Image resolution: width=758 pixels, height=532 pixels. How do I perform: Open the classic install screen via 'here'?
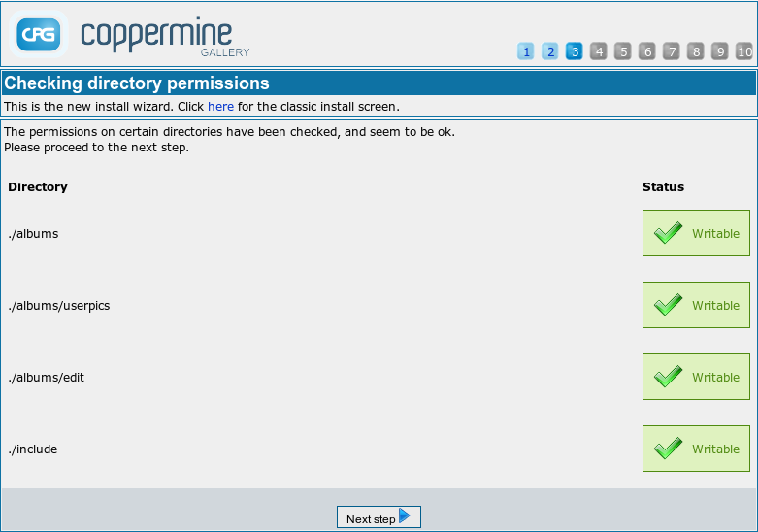(220, 106)
